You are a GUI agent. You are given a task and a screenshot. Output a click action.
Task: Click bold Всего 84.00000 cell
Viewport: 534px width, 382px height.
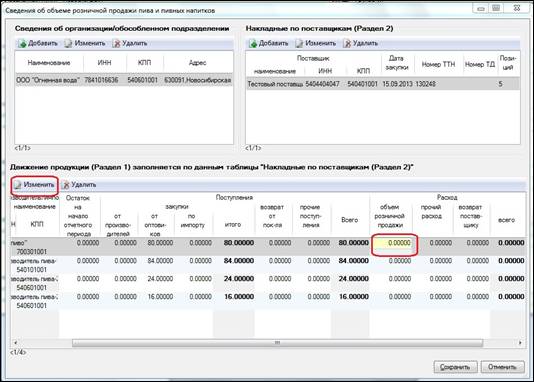pyautogui.click(x=354, y=261)
